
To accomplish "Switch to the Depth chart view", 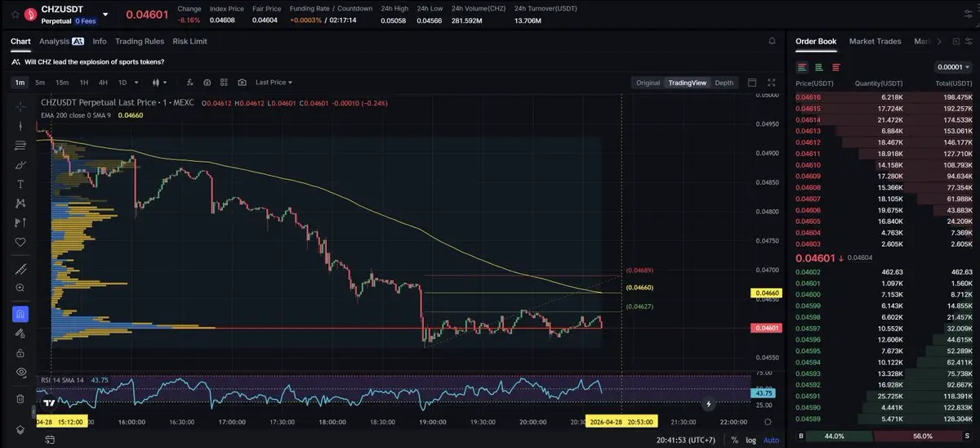I will pyautogui.click(x=724, y=83).
